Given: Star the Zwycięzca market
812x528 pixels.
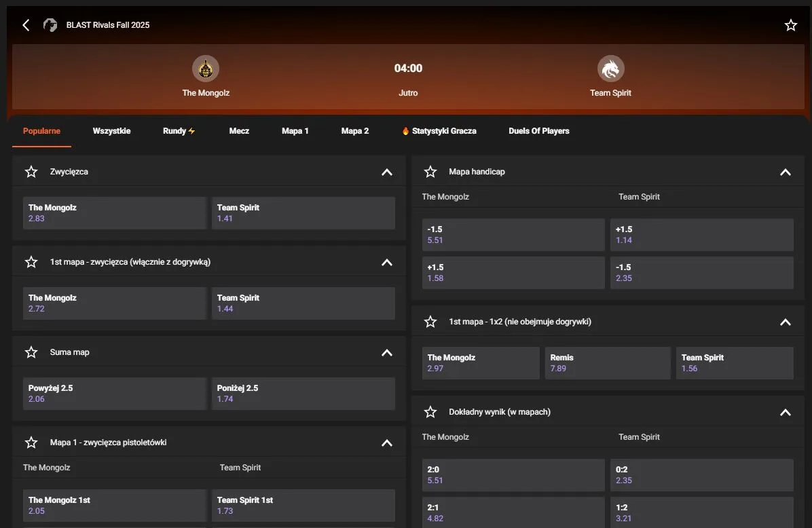Looking at the screenshot, I should (x=31, y=172).
